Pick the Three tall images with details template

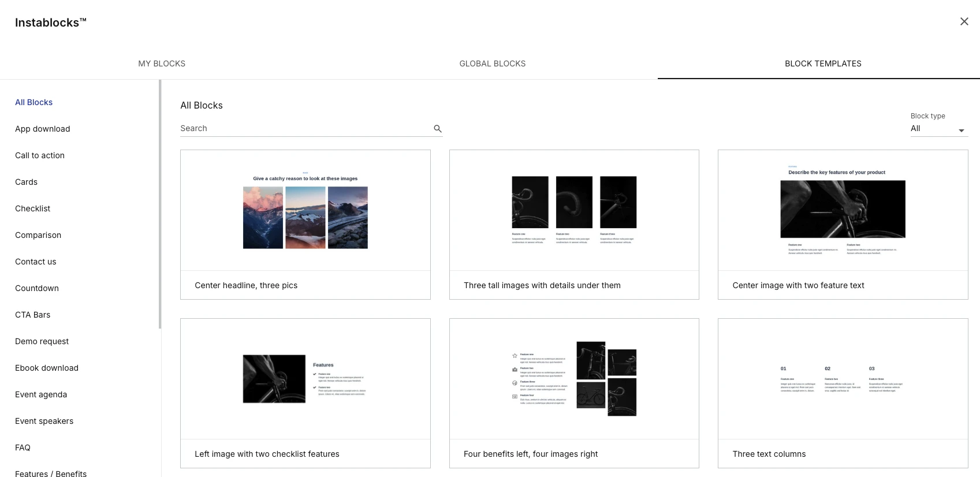click(x=573, y=224)
